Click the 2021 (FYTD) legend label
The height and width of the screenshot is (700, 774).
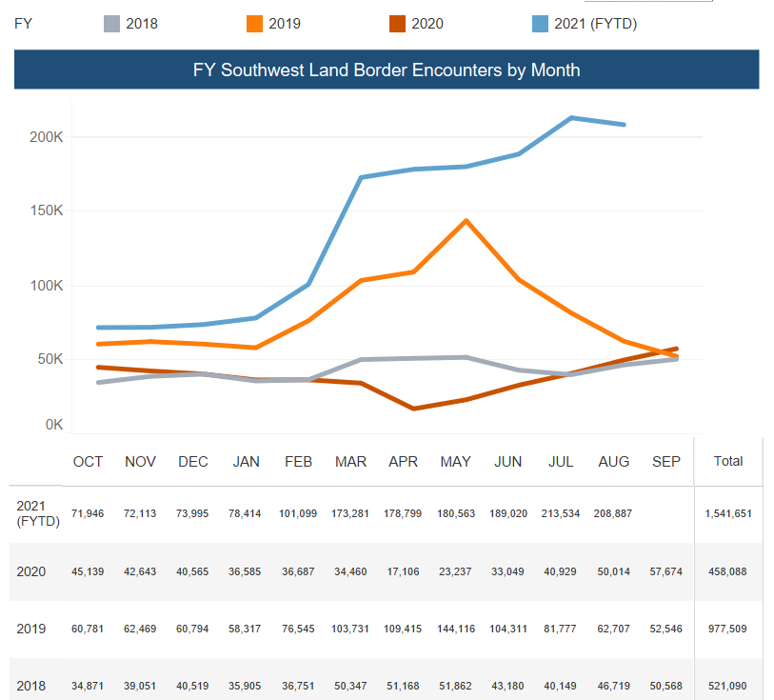595,24
